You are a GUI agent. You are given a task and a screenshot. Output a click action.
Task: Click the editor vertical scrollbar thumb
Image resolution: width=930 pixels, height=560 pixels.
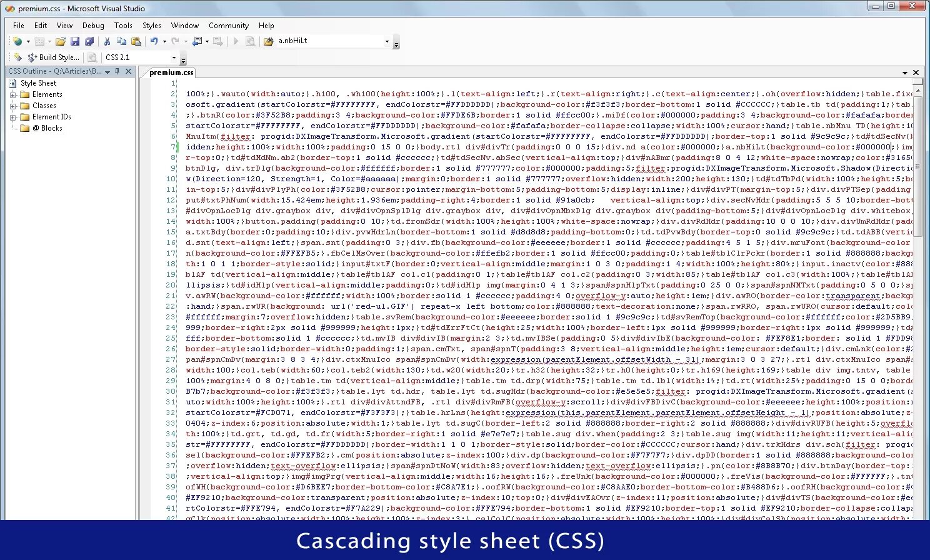(917, 166)
